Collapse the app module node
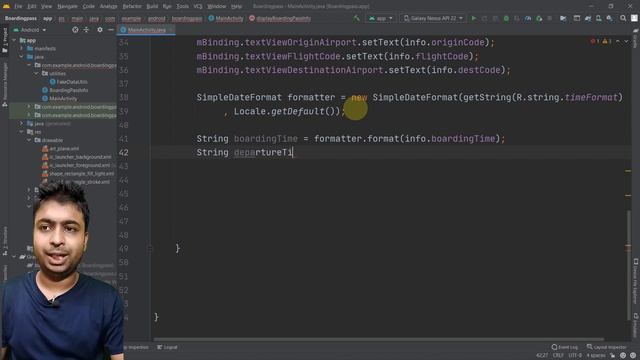 [15, 40]
